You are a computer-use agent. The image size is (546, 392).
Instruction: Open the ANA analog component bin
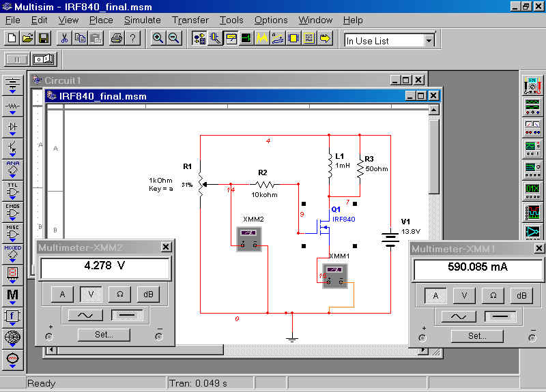coord(13,170)
